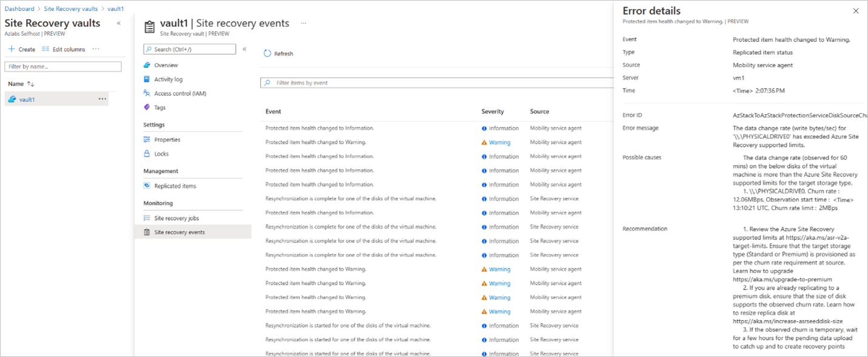Open Properties in Settings section
Screen dimensions: 868x357
[167, 140]
